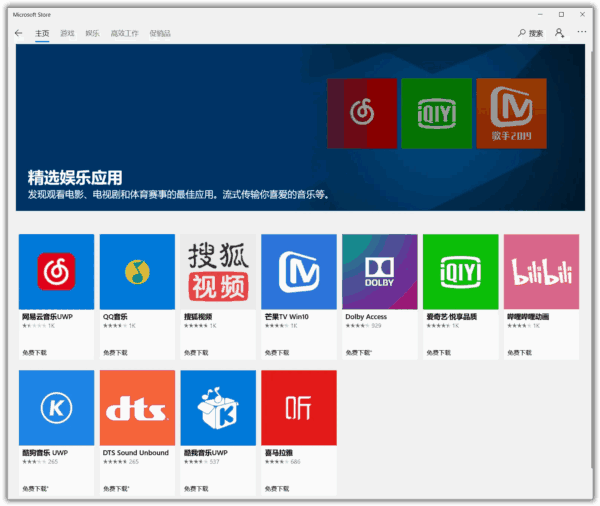Open the QQ音乐 app tile icon

pos(137,271)
